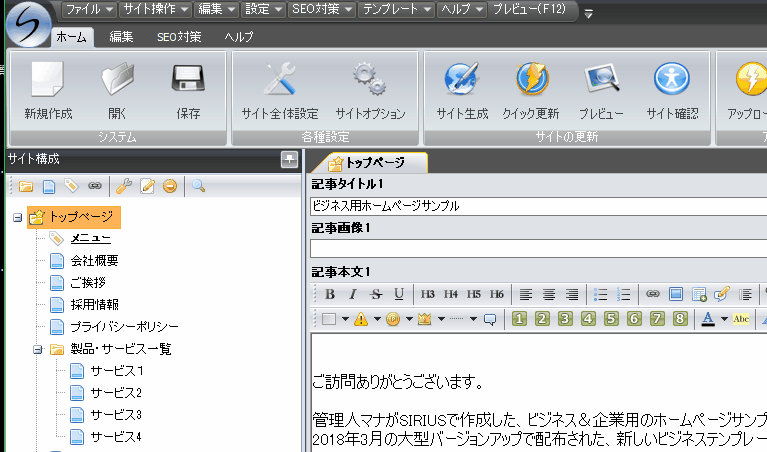Toggle strikethrough formatting S
Image resolution: width=767 pixels, height=452 pixels.
tap(376, 294)
